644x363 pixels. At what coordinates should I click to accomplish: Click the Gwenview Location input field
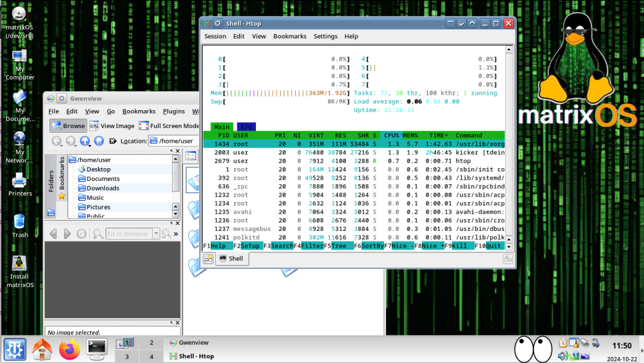(174, 141)
